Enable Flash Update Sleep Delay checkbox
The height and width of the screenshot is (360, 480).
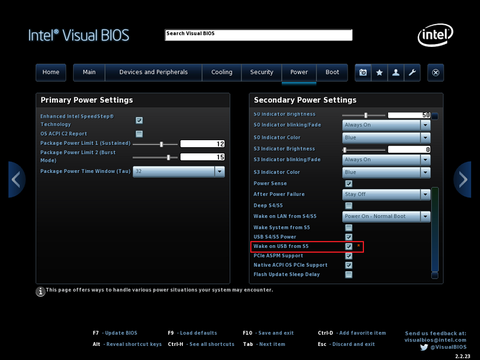pyautogui.click(x=349, y=274)
